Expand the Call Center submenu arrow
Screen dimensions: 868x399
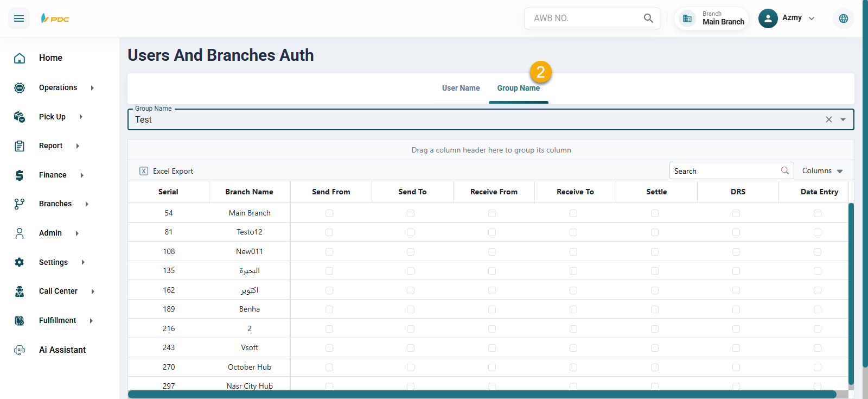pyautogui.click(x=93, y=291)
